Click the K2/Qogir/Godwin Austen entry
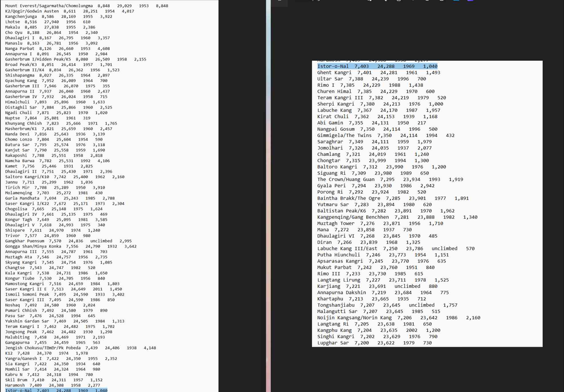This screenshot has width=564, height=392. click(x=69, y=11)
